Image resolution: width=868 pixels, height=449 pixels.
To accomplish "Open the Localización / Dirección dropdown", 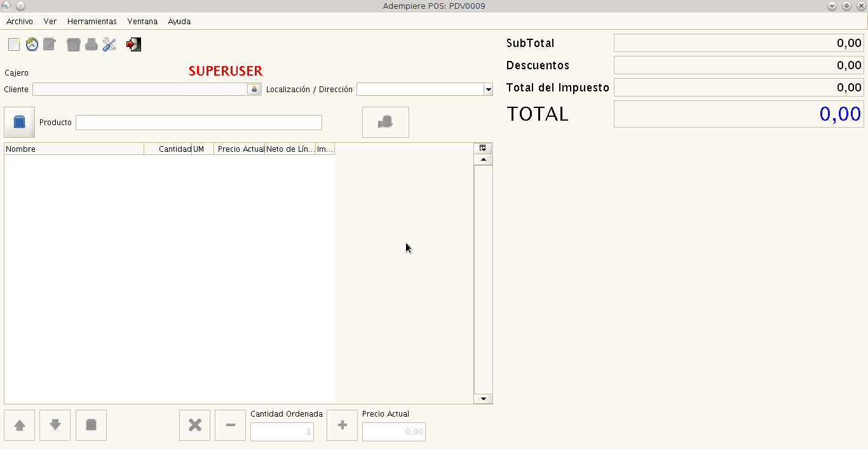I will [x=488, y=90].
